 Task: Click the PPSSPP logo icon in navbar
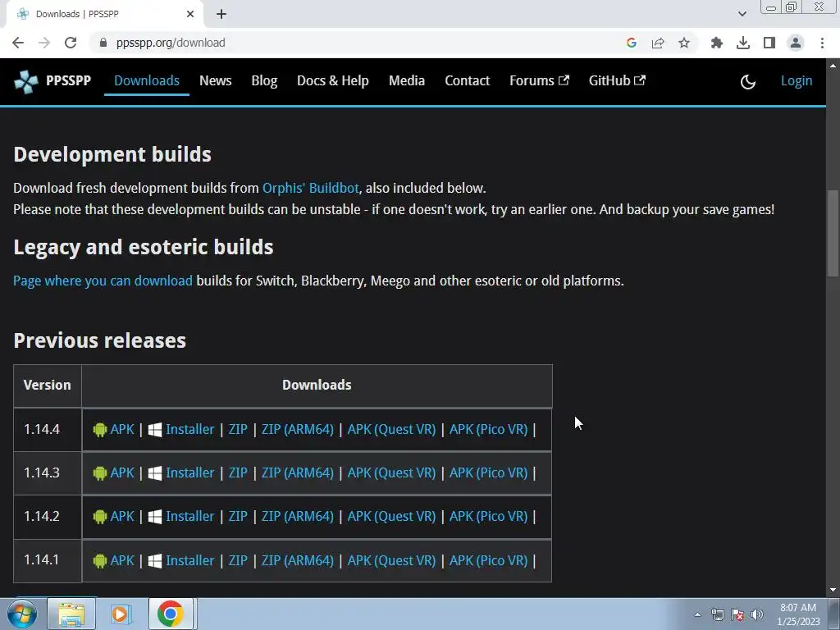tap(26, 81)
